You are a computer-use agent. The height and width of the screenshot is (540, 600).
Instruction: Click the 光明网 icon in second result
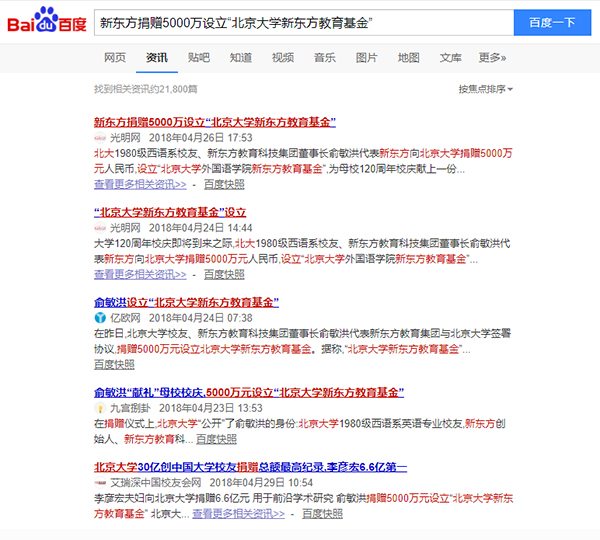(x=100, y=228)
